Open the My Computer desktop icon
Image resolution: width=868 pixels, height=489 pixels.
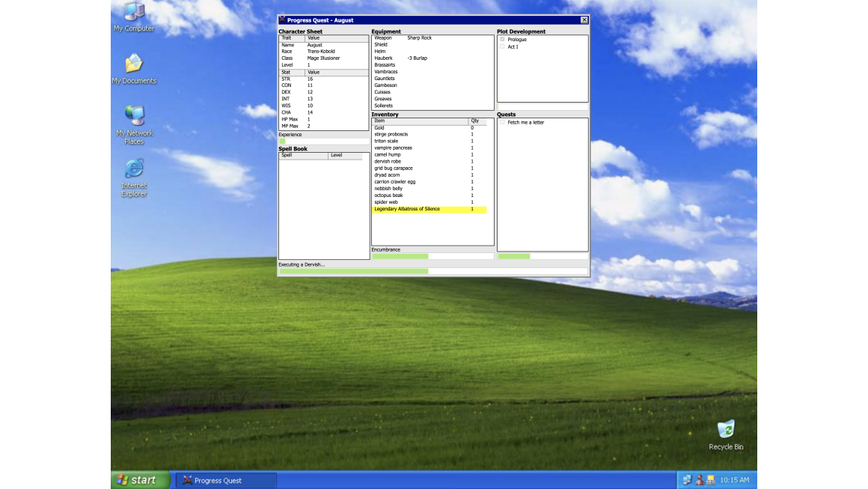tap(134, 16)
